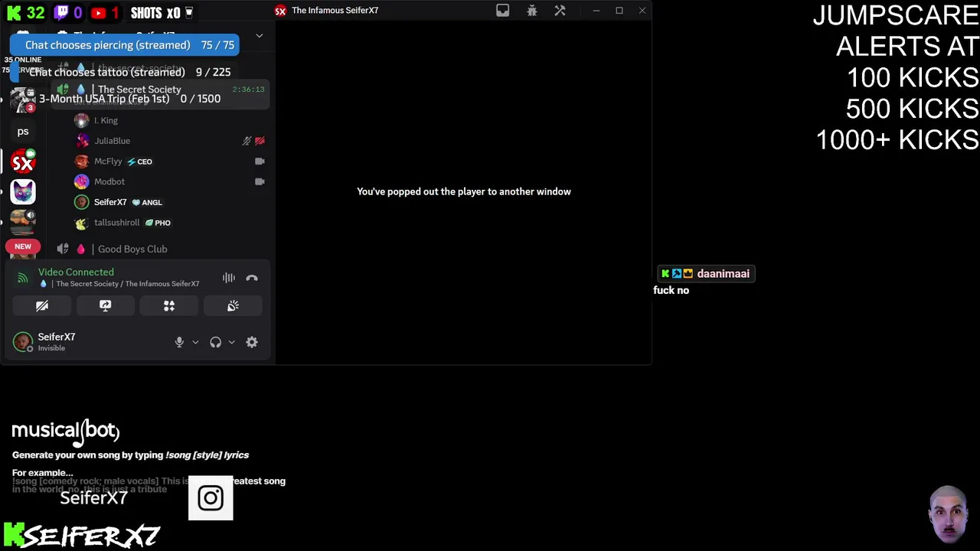Expand microphone input options arrow
Image resolution: width=980 pixels, height=551 pixels.
pyautogui.click(x=195, y=342)
